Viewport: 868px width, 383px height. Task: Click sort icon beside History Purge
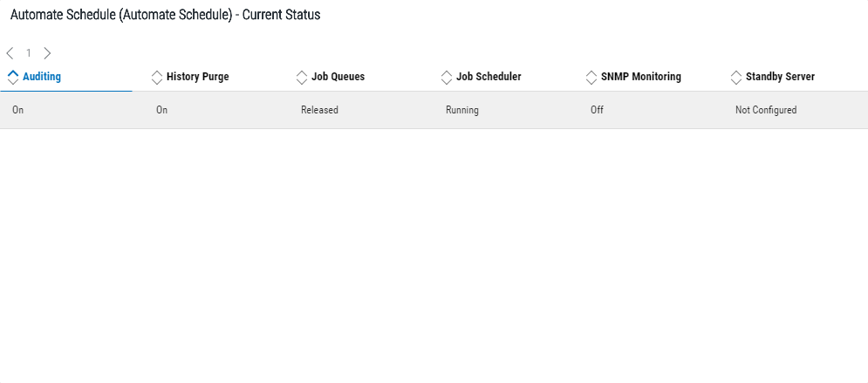pos(157,77)
